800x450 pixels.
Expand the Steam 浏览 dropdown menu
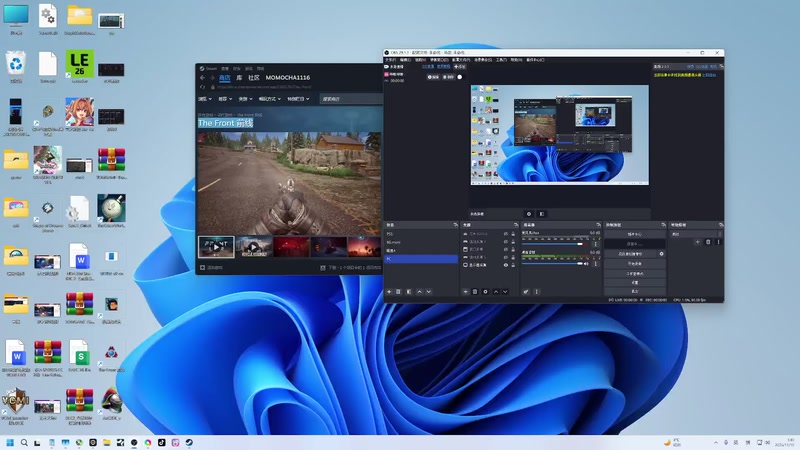point(204,99)
